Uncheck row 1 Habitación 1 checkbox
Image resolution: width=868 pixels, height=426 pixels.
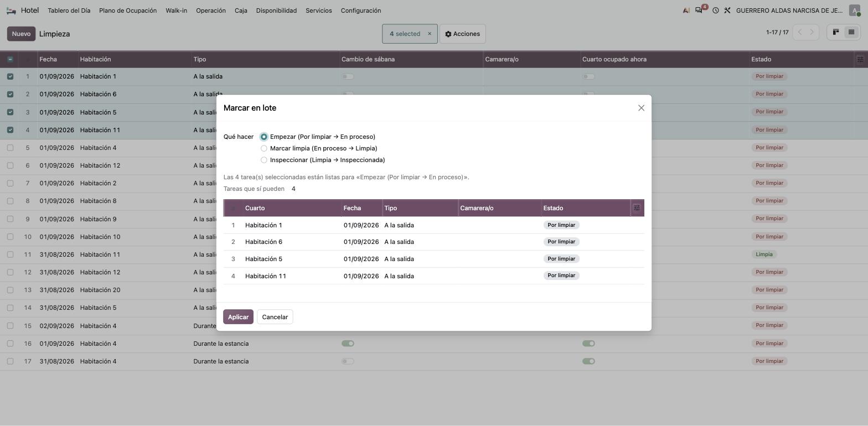10,76
